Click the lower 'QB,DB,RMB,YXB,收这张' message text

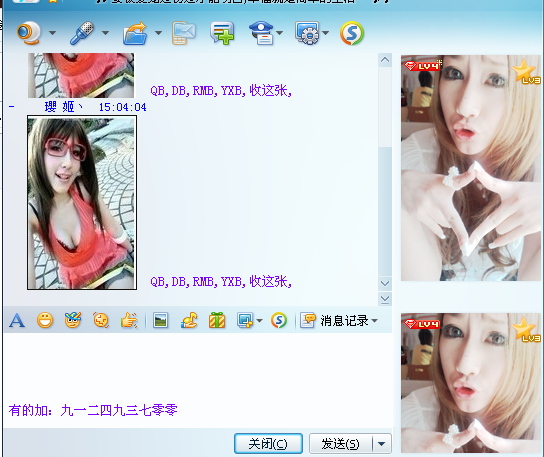pos(221,281)
